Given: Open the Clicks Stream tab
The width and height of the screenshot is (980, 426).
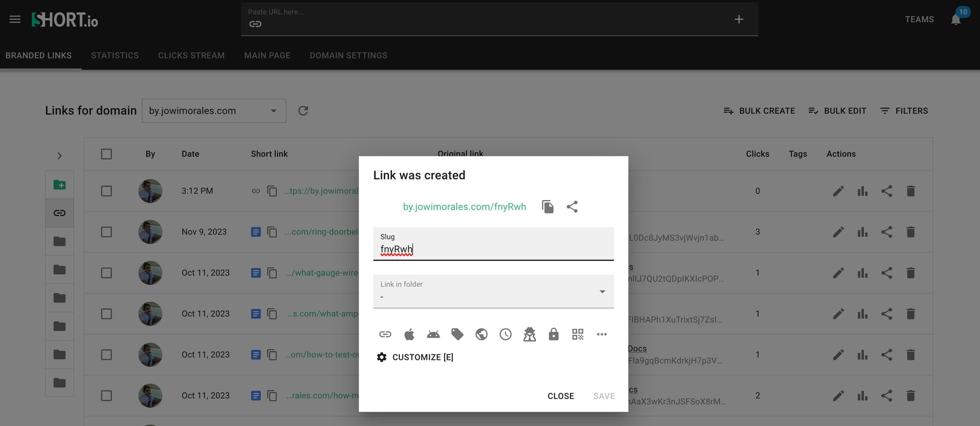Looking at the screenshot, I should point(192,55).
